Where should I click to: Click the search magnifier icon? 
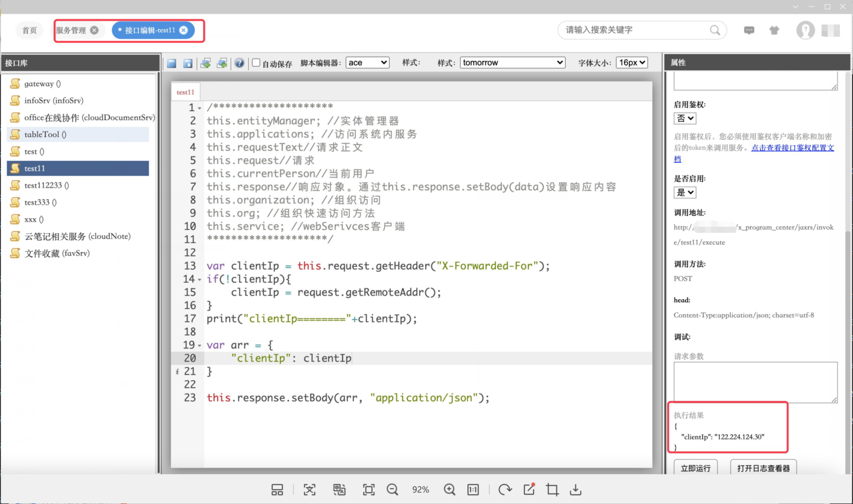pos(714,30)
